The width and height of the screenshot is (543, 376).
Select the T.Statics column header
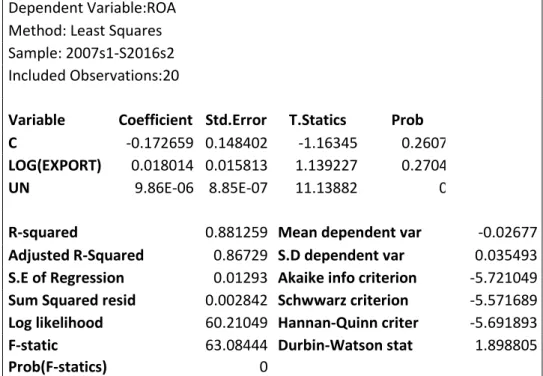pyautogui.click(x=318, y=120)
